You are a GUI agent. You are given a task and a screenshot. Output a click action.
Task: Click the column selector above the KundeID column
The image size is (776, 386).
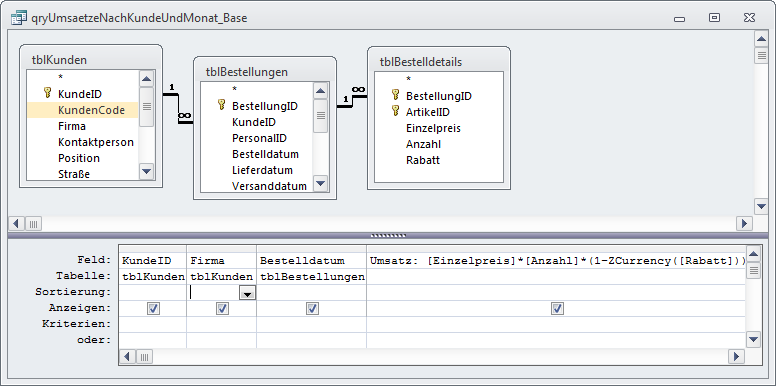pos(152,248)
